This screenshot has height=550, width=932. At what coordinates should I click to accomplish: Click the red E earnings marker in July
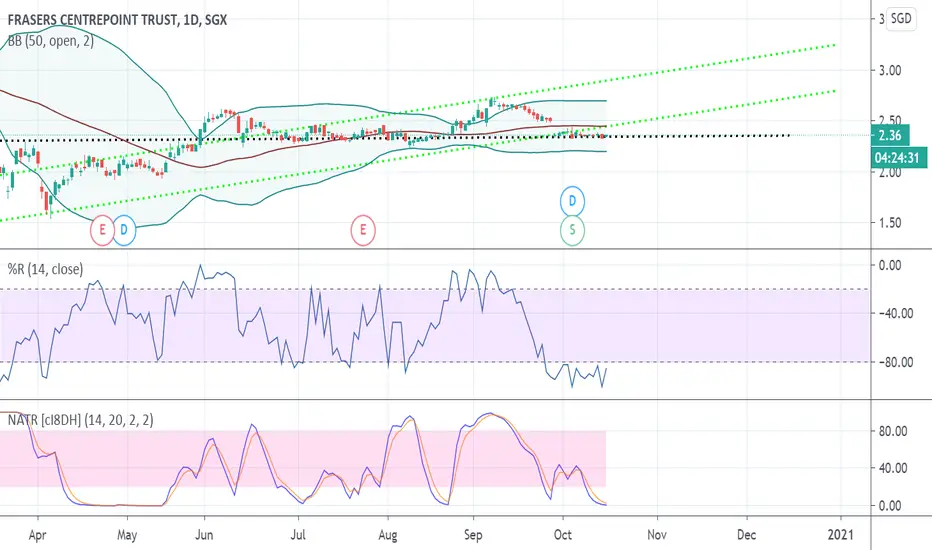(x=363, y=230)
